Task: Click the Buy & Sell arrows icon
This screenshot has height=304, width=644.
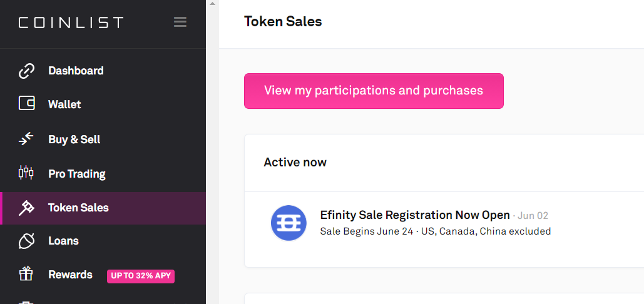Action: [x=26, y=139]
